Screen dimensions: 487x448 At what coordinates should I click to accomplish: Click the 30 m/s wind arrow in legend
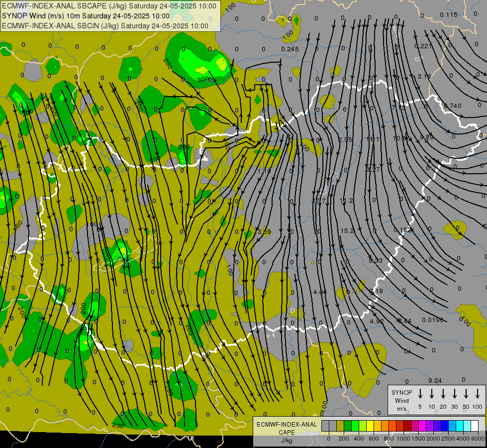point(454,394)
